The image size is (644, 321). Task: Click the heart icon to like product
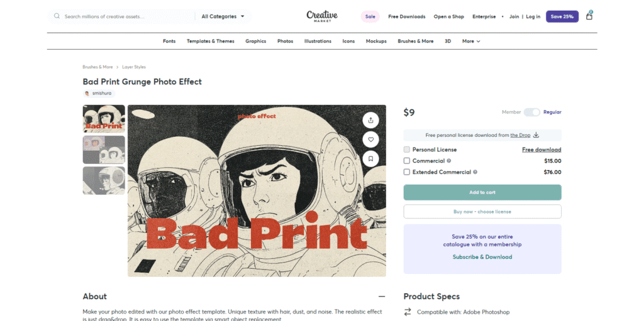(370, 139)
